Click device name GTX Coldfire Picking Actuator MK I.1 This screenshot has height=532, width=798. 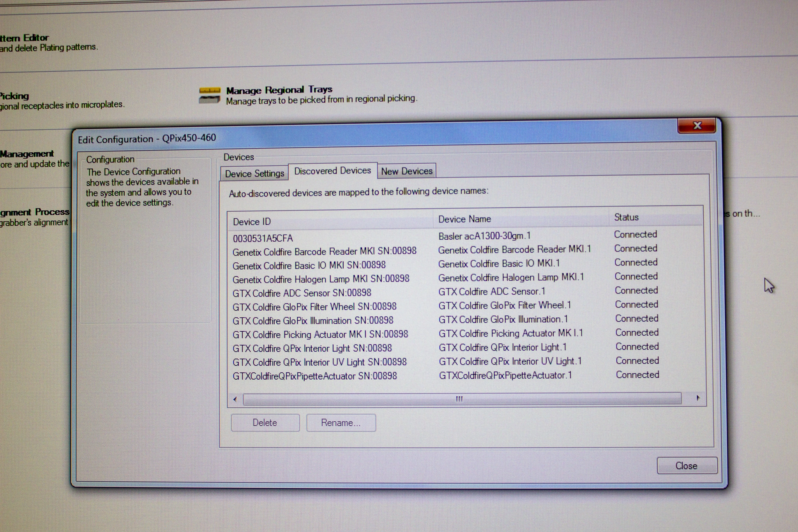511,333
